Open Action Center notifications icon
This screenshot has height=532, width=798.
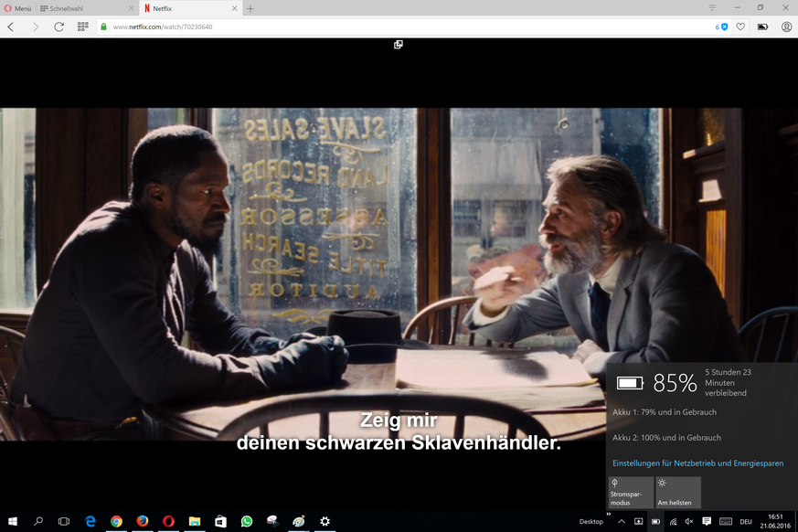[707, 521]
